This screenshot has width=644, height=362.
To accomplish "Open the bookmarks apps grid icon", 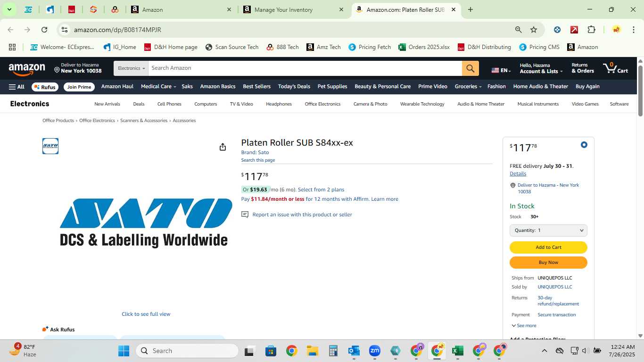I will point(12,47).
